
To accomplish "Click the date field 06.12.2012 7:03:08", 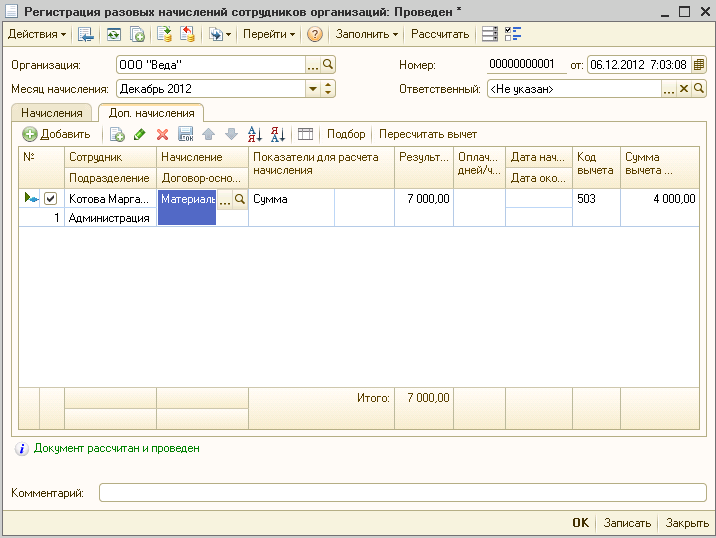I will coord(639,65).
